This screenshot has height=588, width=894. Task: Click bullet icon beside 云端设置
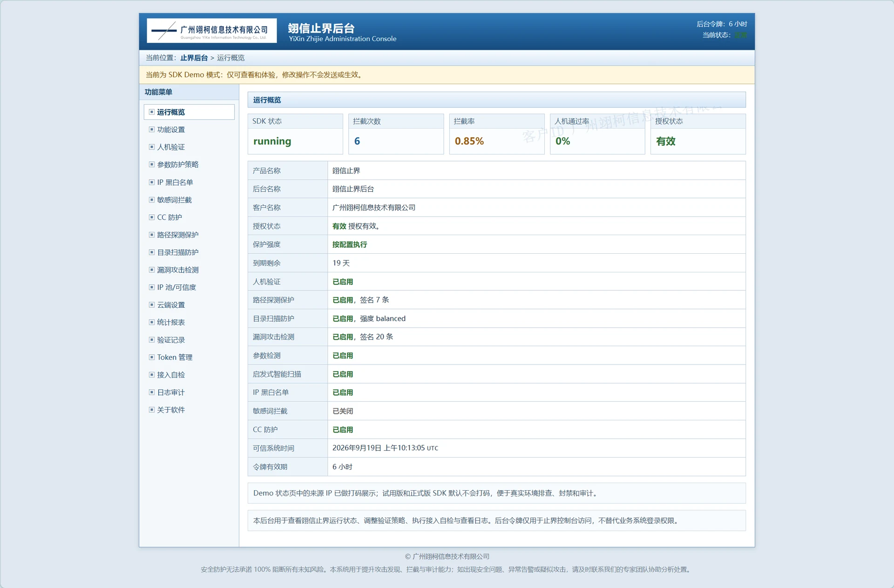tap(152, 304)
